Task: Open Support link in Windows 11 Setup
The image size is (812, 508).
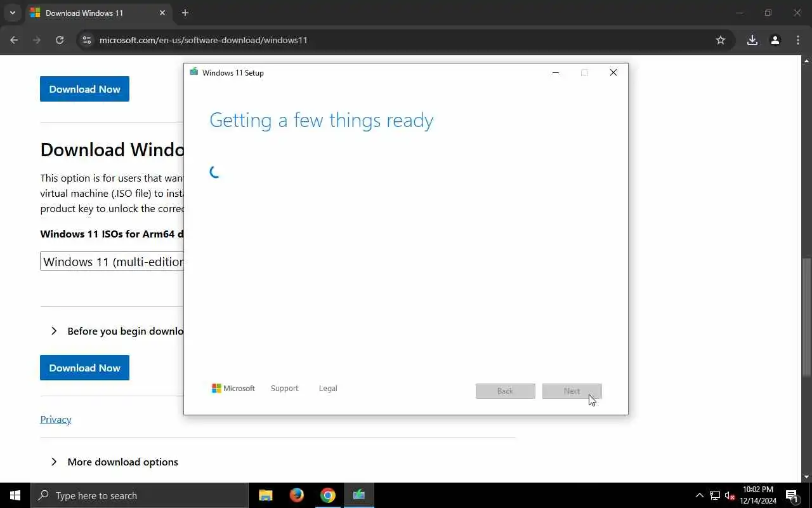Action: coord(284,389)
